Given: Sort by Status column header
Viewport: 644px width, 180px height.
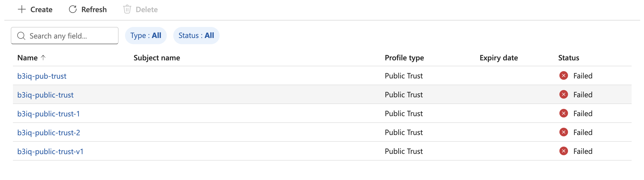Looking at the screenshot, I should click(569, 58).
